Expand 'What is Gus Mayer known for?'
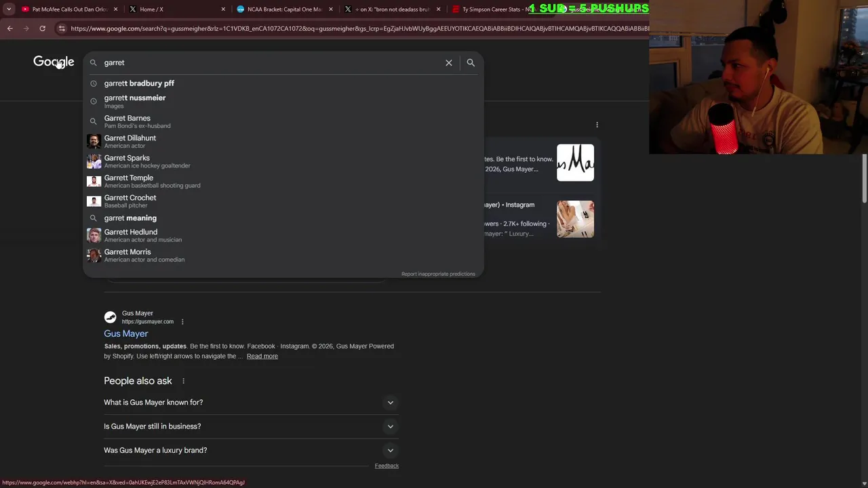868x488 pixels. [x=251, y=403]
